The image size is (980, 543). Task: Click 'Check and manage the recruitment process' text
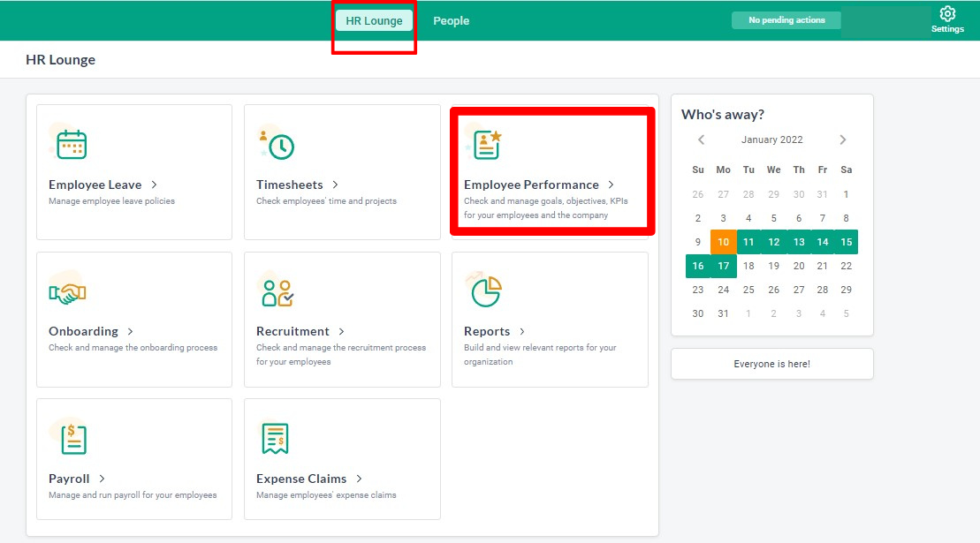click(x=341, y=355)
